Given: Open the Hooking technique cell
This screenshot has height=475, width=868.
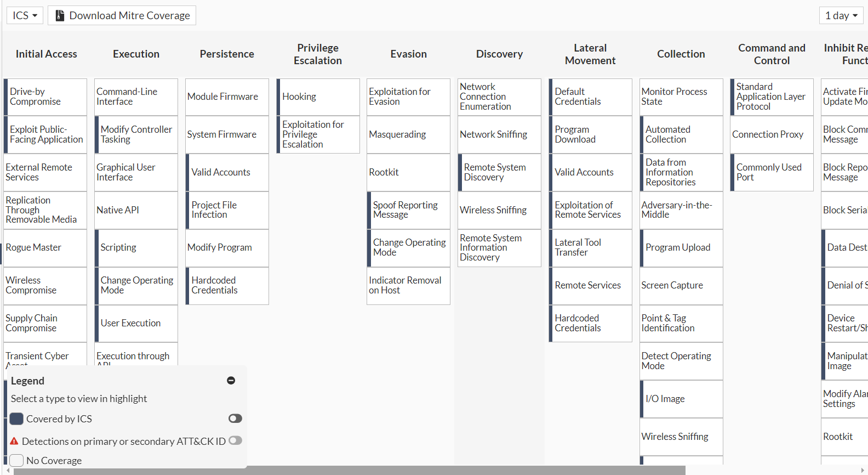Looking at the screenshot, I should point(318,97).
